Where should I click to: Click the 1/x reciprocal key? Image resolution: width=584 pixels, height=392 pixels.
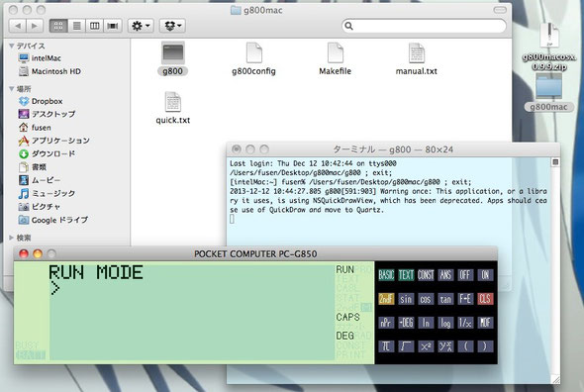465,323
